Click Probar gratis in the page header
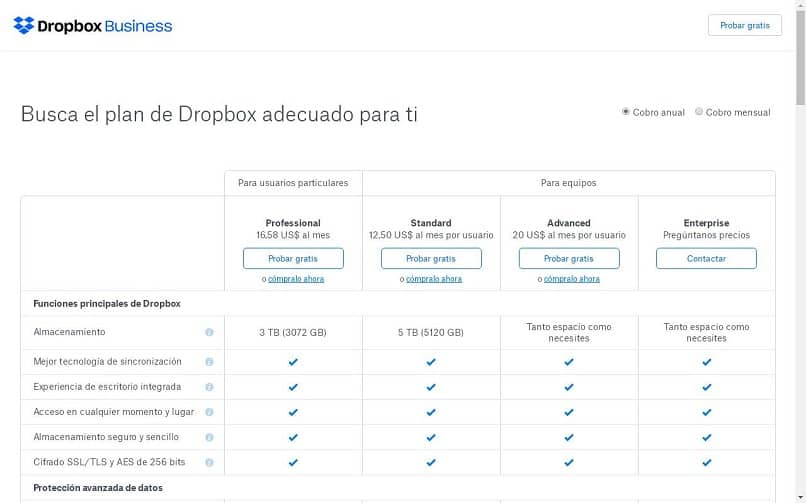Viewport: 806px width, 503px height. point(745,26)
